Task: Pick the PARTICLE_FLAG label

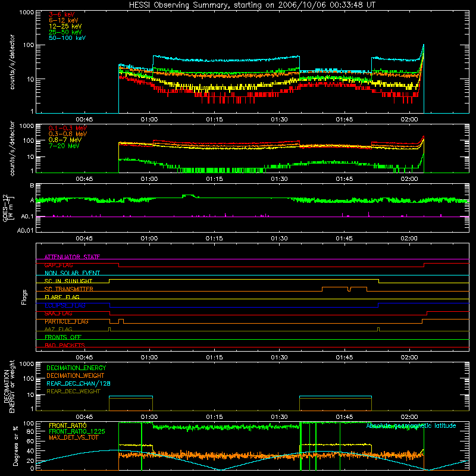Action: [x=67, y=321]
